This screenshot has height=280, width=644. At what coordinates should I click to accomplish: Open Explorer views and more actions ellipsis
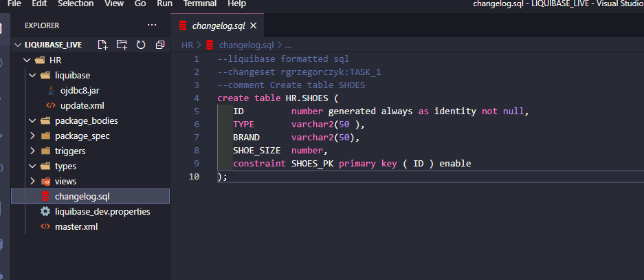[152, 25]
